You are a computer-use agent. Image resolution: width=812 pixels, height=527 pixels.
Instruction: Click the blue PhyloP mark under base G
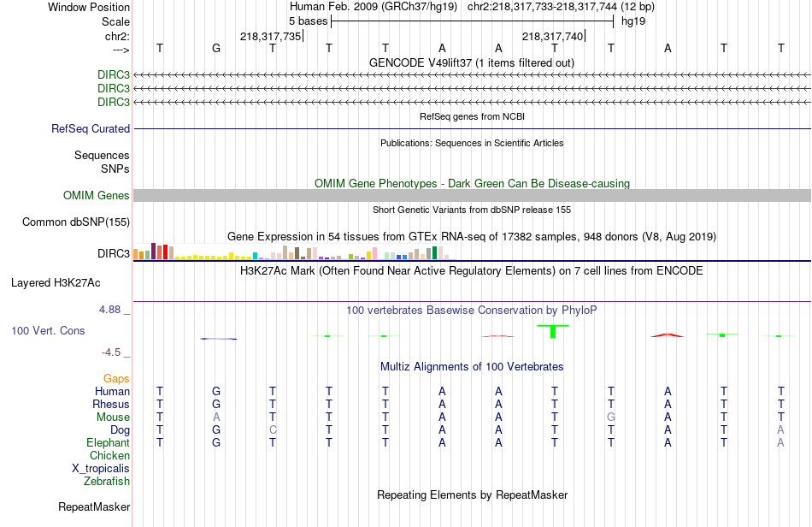click(219, 339)
